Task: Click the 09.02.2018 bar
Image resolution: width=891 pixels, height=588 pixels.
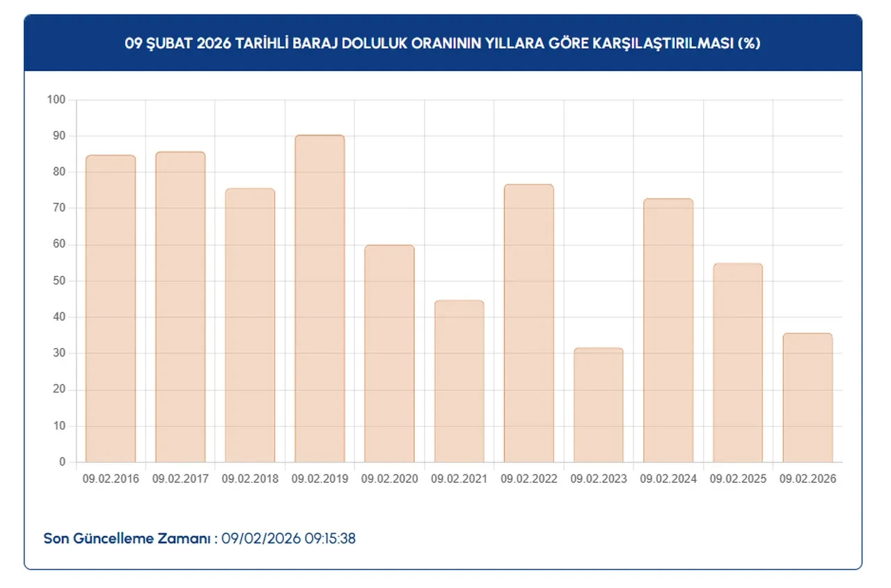Action: 250,326
